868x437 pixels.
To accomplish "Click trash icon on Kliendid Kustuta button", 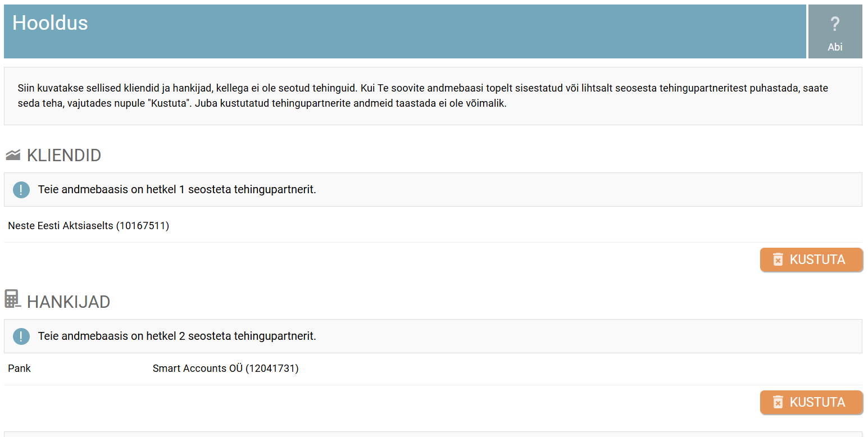I will (x=778, y=260).
